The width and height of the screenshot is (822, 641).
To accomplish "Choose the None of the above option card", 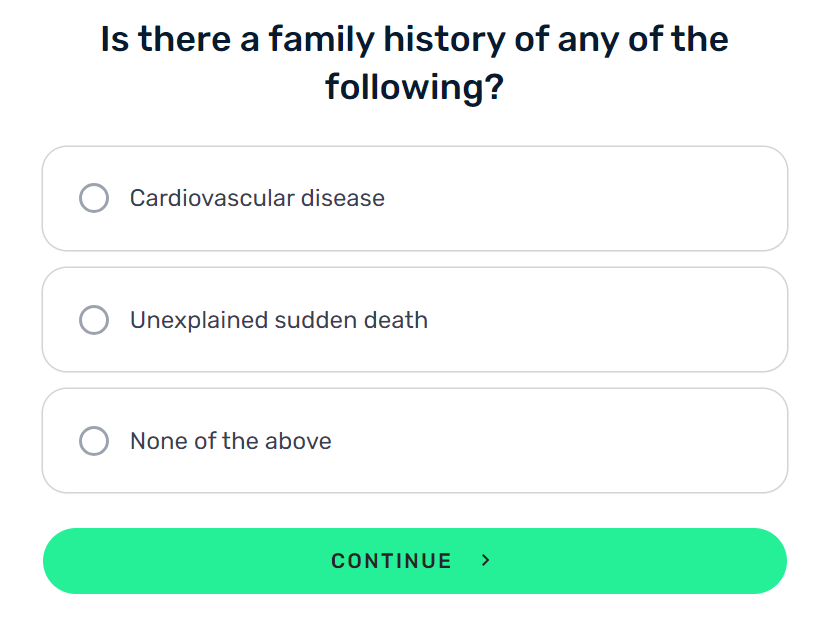I will click(415, 441).
